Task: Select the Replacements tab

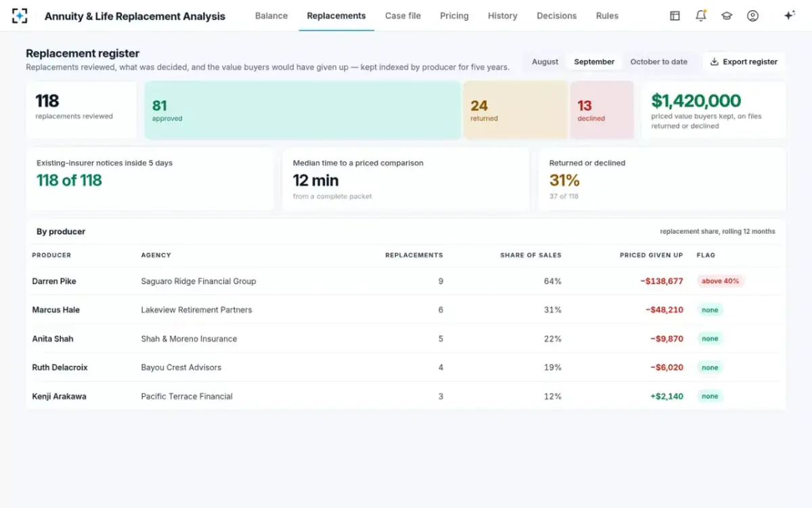Action: tap(336, 16)
